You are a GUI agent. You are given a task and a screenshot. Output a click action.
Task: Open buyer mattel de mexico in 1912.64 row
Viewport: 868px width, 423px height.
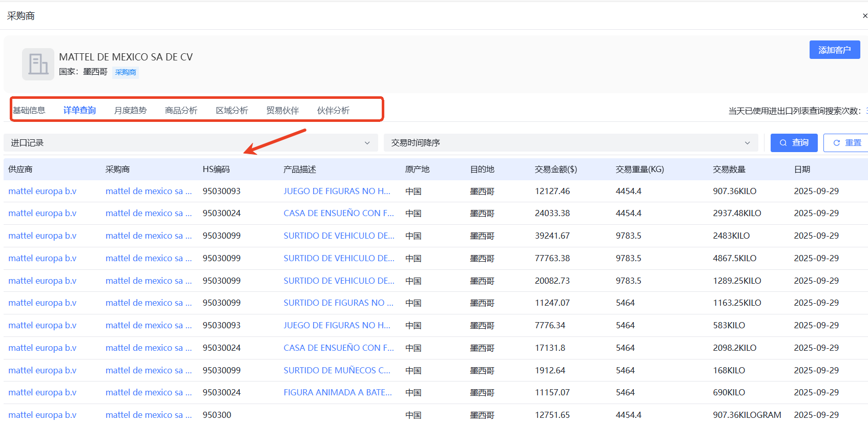click(149, 370)
